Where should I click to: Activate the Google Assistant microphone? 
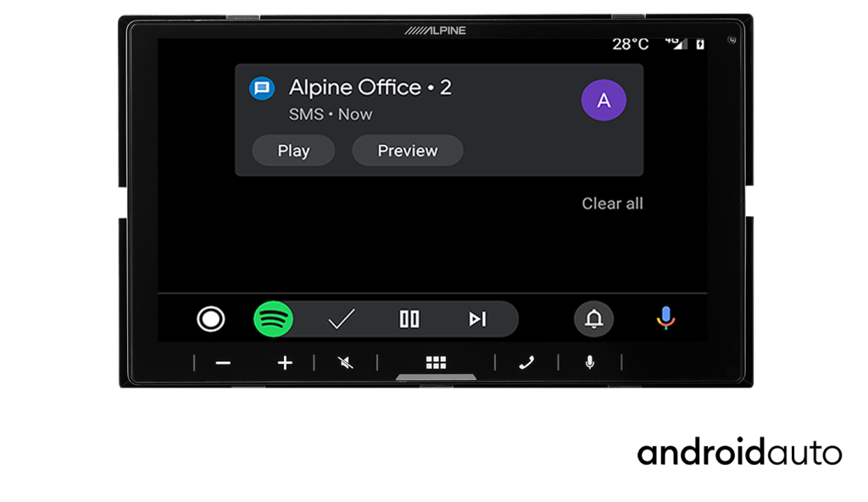coord(666,318)
